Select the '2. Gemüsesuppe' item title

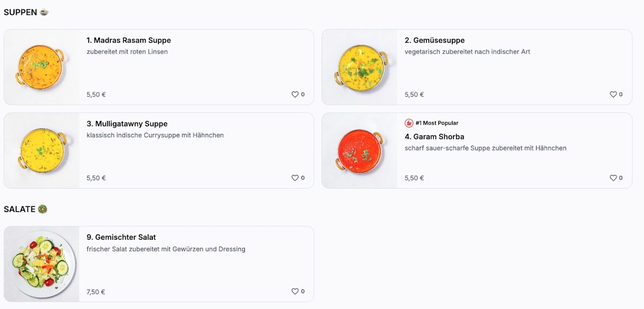[x=435, y=40]
